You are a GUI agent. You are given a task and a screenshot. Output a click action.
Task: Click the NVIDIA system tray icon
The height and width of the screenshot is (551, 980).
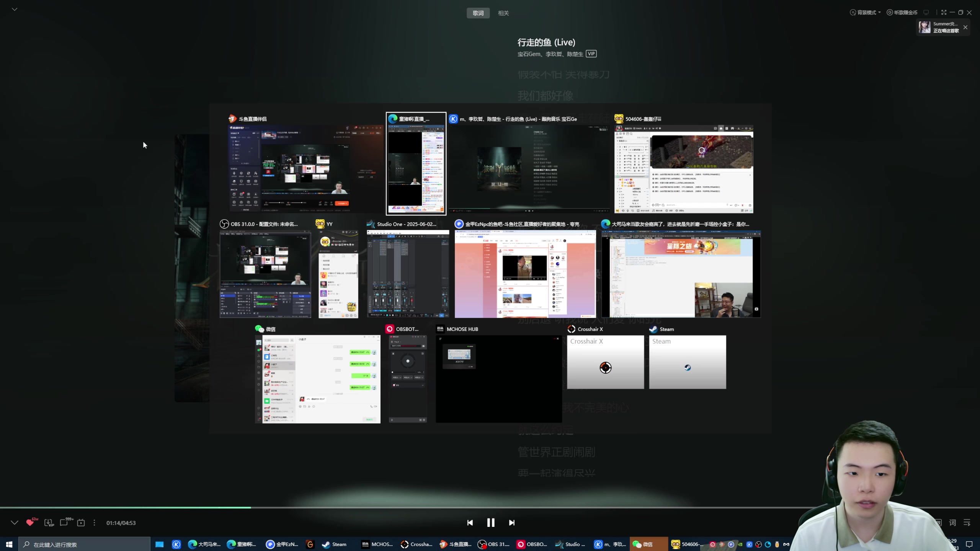[740, 544]
